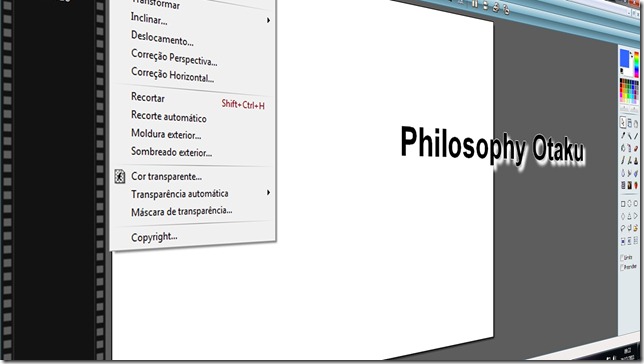Click the blue foreground color swatch

pyautogui.click(x=625, y=58)
